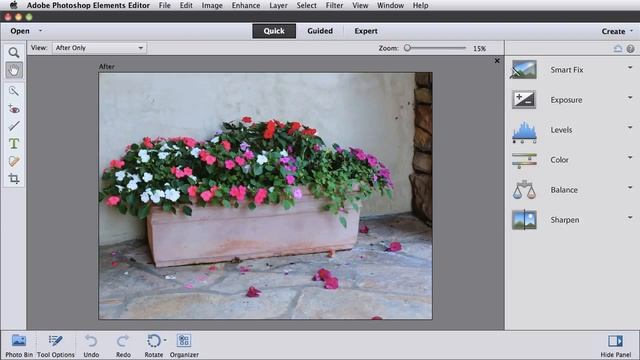640x360 pixels.
Task: Open the Layer menu
Action: coord(278,5)
